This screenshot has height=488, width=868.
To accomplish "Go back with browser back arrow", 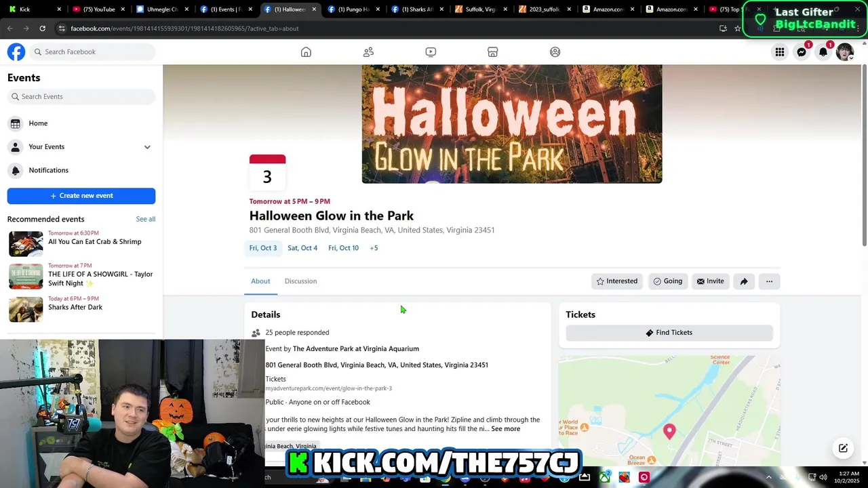I will (9, 28).
